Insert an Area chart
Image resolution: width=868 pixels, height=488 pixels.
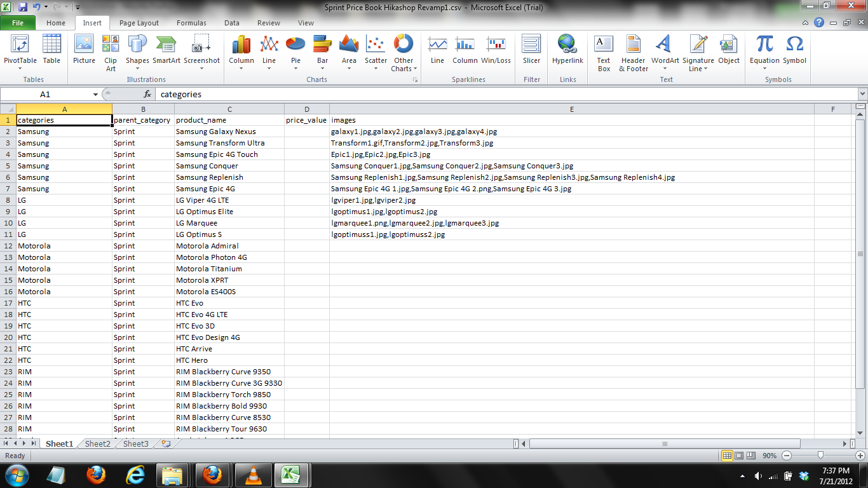[x=349, y=53]
